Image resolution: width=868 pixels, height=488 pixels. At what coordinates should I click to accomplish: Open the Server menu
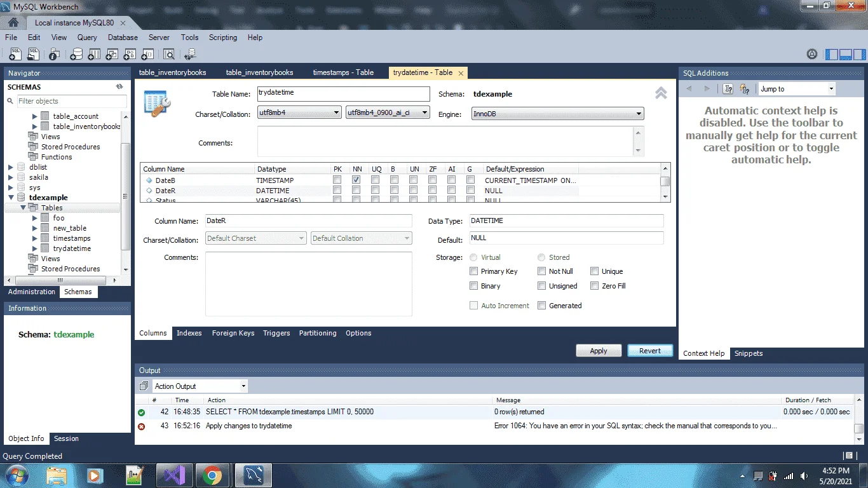[x=159, y=37]
